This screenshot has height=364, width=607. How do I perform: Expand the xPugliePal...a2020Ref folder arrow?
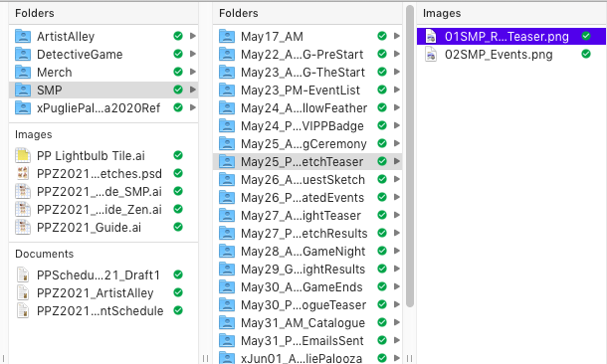coord(193,107)
